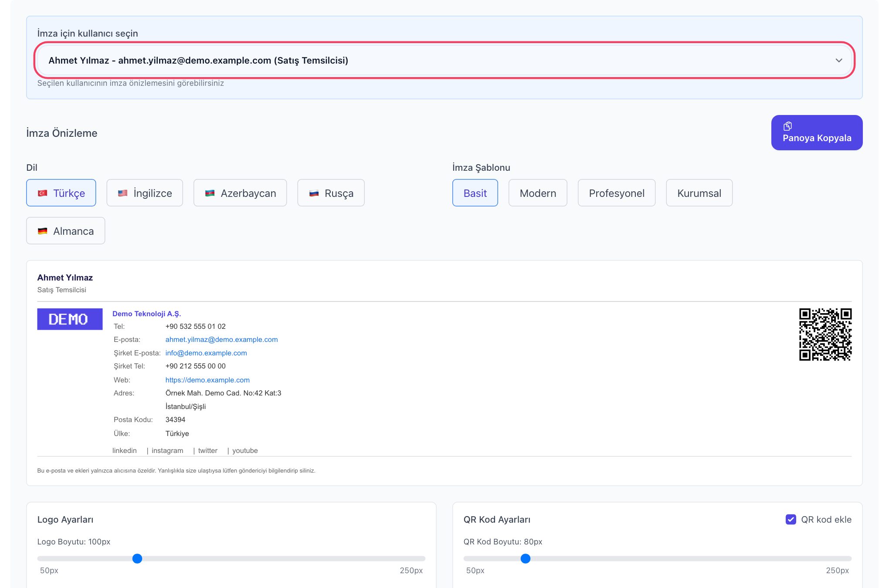Open the https://demo.example.com web link
The image size is (889, 588).
tap(207, 380)
